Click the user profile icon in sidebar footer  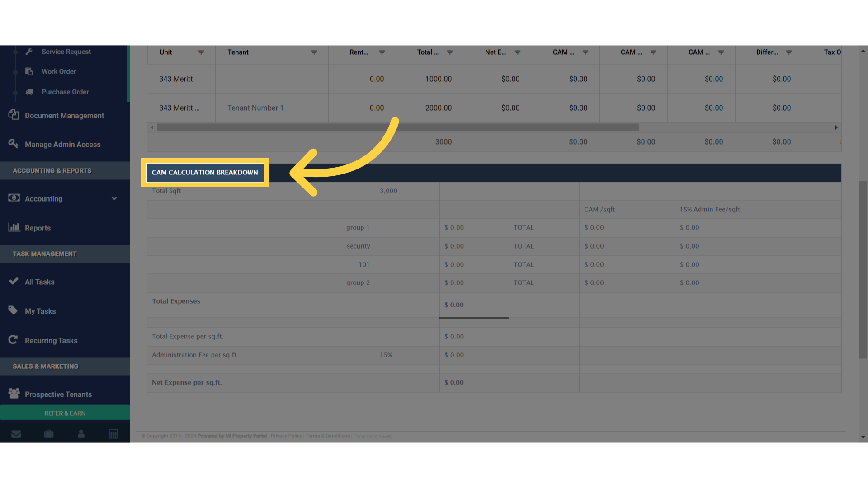(81, 434)
